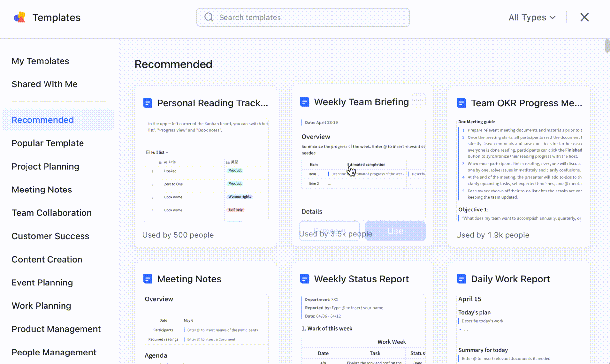The image size is (610, 364).
Task: Click the document icon on Daily Work Report card
Action: [x=461, y=279]
